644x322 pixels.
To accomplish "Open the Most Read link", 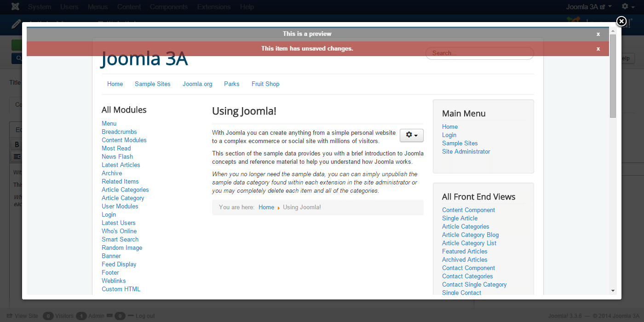I will coord(116,149).
